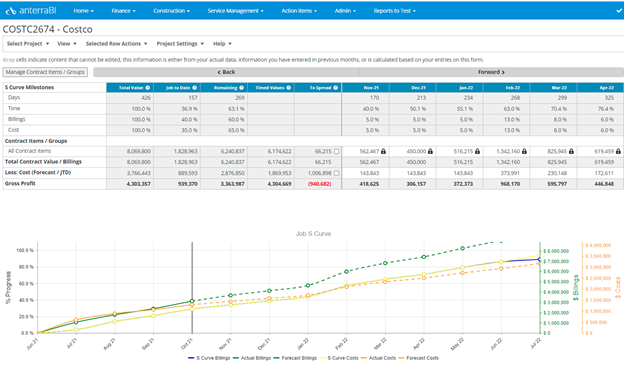Toggle the lock on Feb-22 1,342,160
Viewport: 624px width, 365px height.
coord(524,151)
